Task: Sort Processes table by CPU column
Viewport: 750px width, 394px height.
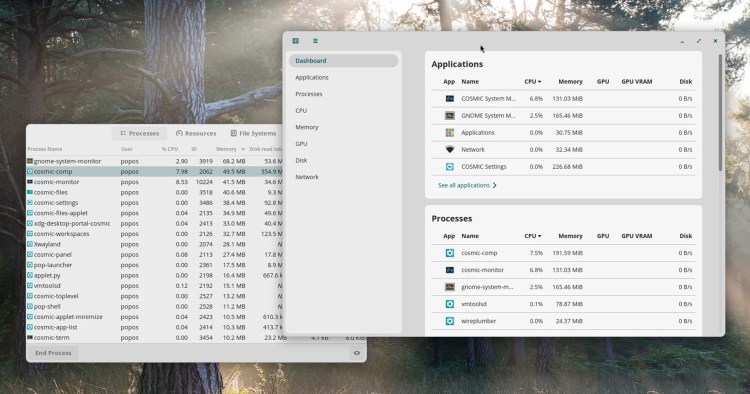Action: pyautogui.click(x=533, y=236)
